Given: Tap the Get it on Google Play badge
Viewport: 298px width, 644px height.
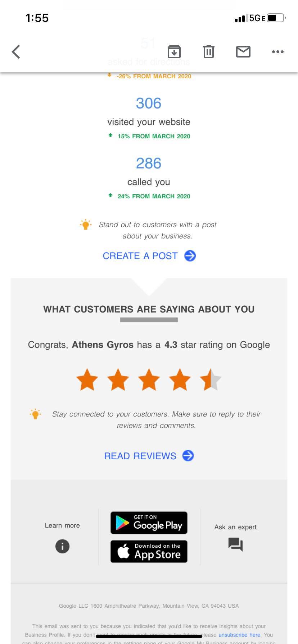Looking at the screenshot, I should coord(149,523).
